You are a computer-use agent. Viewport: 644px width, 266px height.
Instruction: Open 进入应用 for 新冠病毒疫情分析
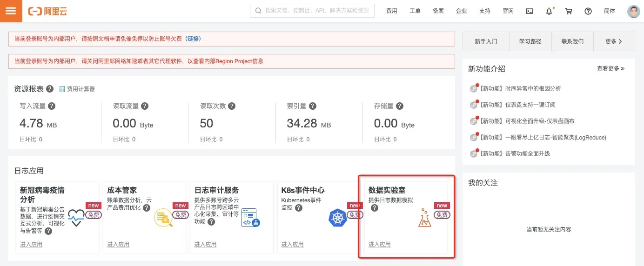31,244
